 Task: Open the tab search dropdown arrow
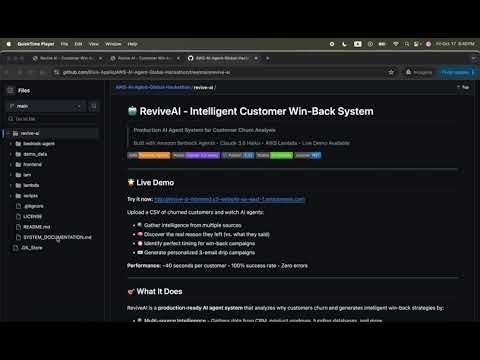[474, 58]
